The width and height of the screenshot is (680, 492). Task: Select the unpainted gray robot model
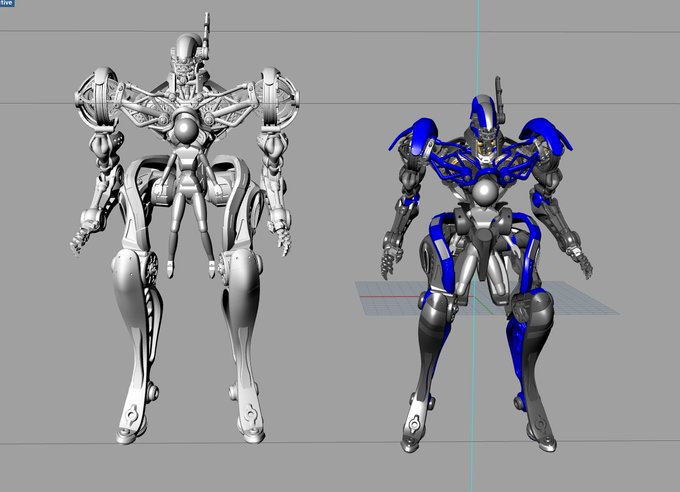186,228
